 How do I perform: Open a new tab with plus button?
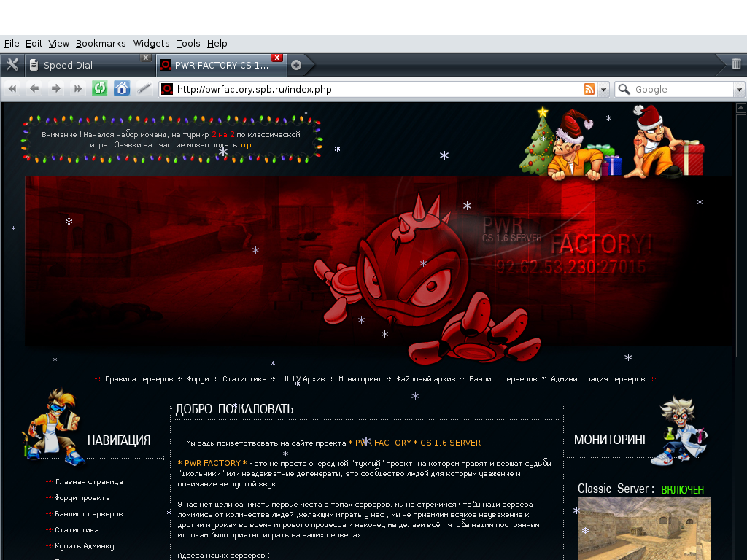pos(296,65)
